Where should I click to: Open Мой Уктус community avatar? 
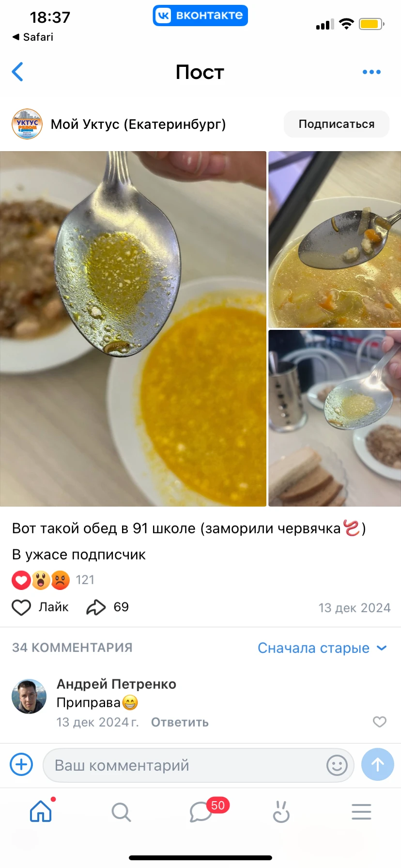(27, 124)
